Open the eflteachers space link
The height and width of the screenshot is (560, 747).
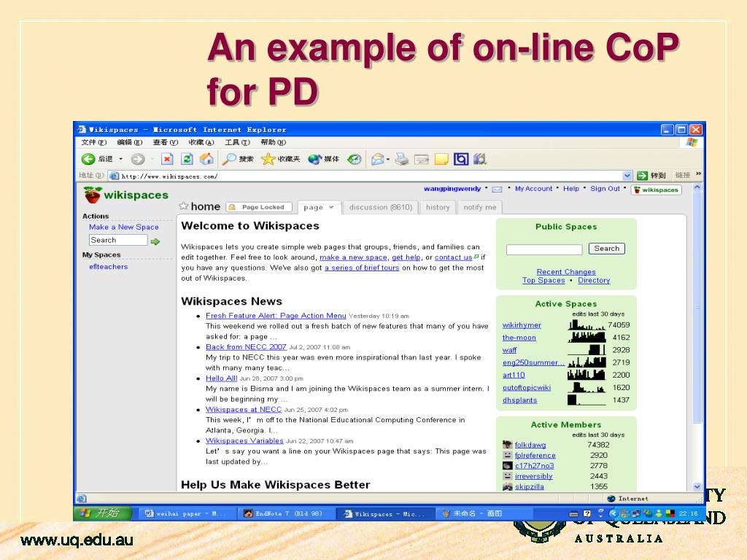pyautogui.click(x=108, y=267)
